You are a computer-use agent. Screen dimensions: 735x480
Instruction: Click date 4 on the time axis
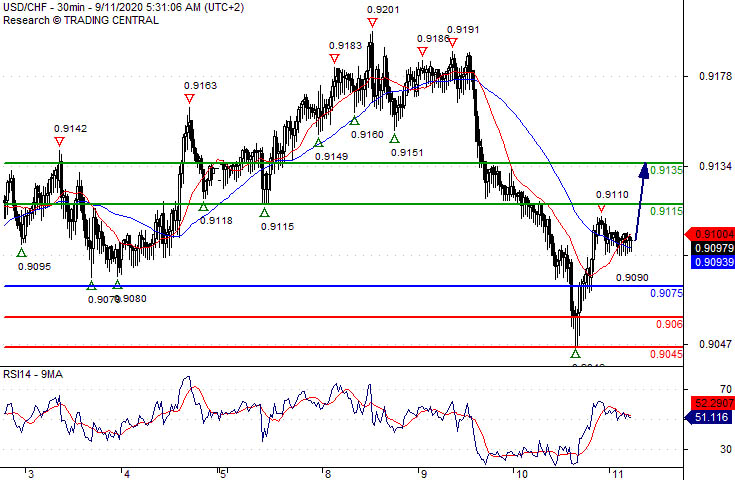[x=127, y=474]
